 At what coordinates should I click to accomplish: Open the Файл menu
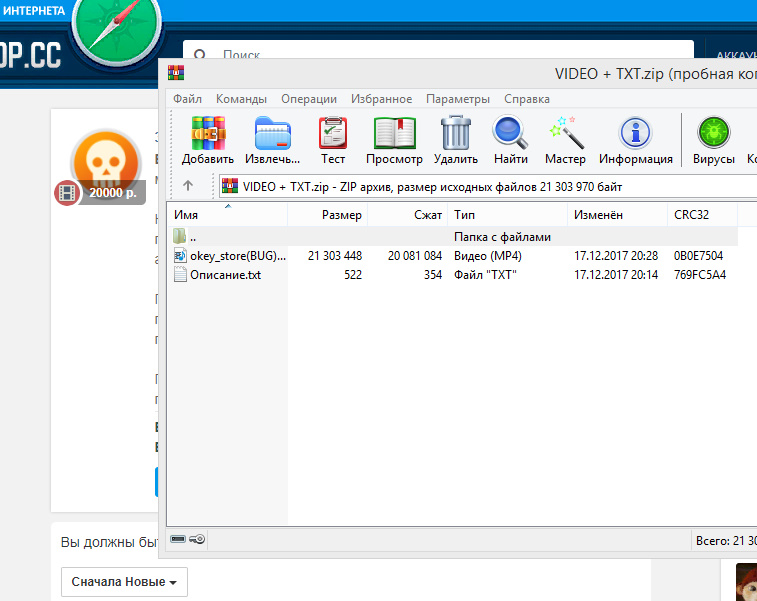coord(187,99)
